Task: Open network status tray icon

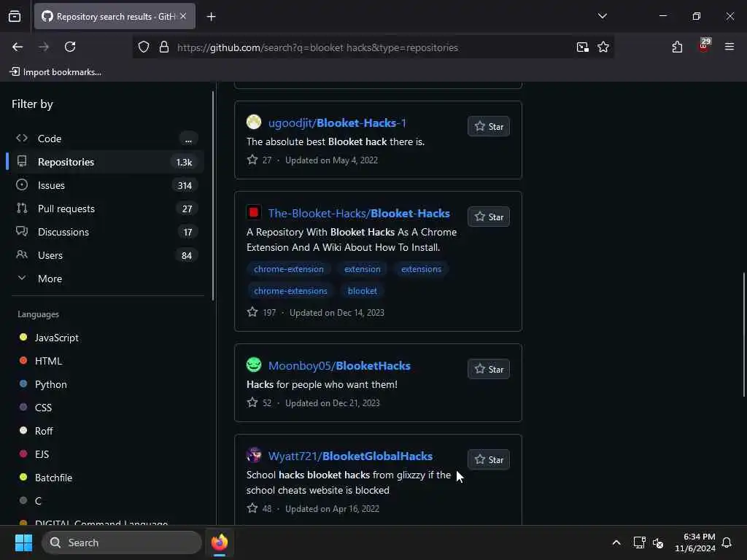Action: 639,542
